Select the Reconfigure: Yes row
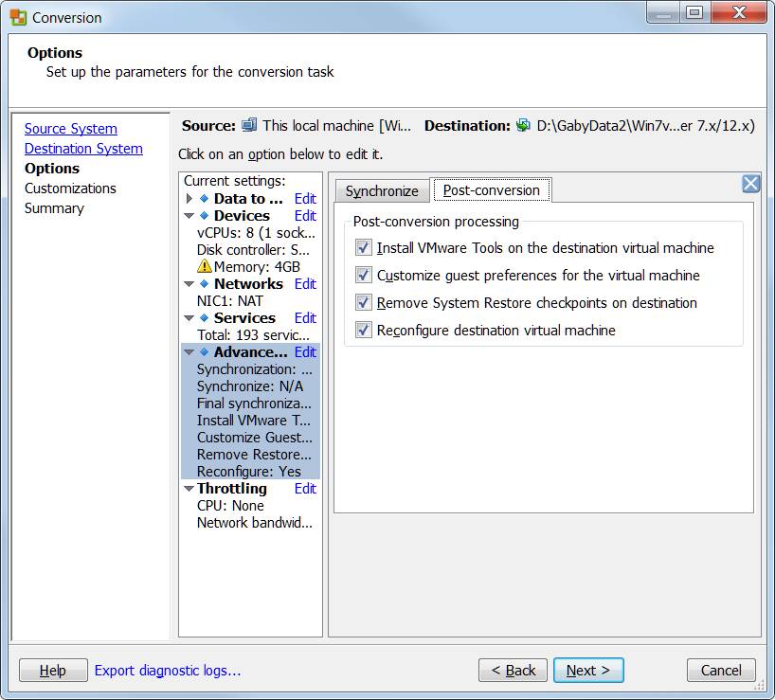 (x=248, y=472)
